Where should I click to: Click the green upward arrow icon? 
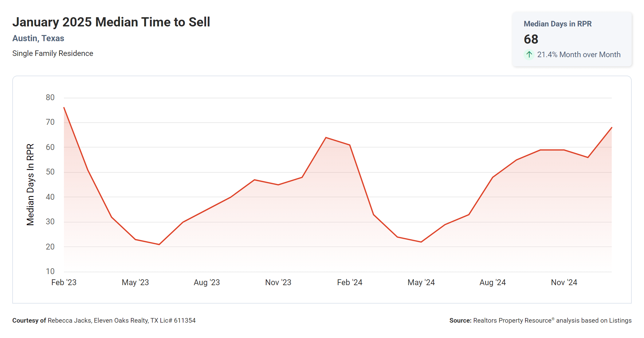[529, 55]
